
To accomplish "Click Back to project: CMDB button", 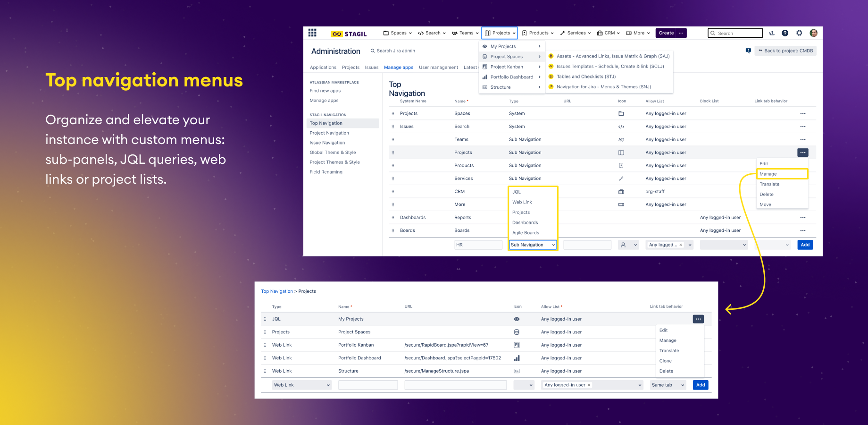I will coord(785,51).
